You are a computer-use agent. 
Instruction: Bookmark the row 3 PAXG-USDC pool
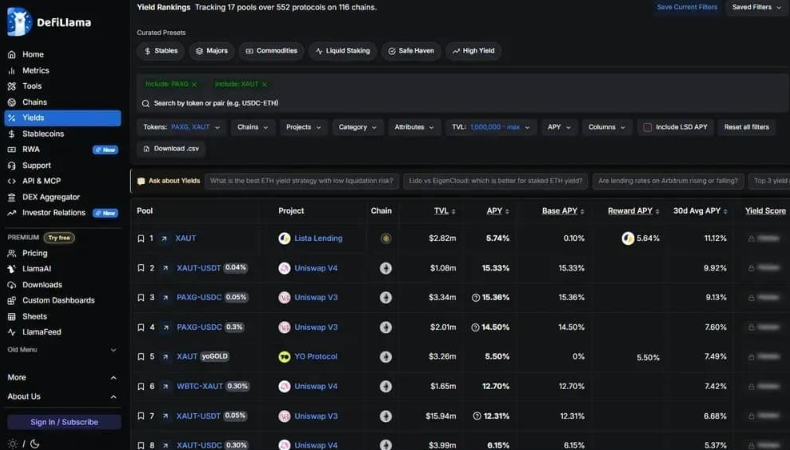point(141,298)
